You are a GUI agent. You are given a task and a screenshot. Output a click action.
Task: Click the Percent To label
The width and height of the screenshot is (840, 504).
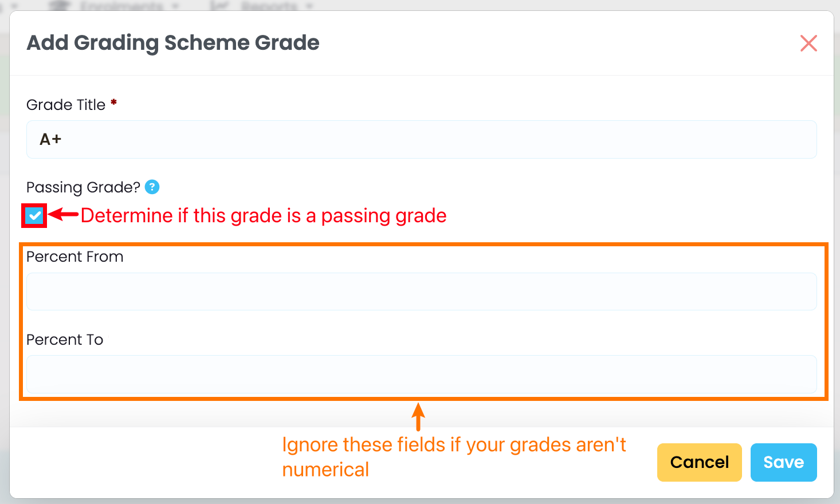pos(65,340)
